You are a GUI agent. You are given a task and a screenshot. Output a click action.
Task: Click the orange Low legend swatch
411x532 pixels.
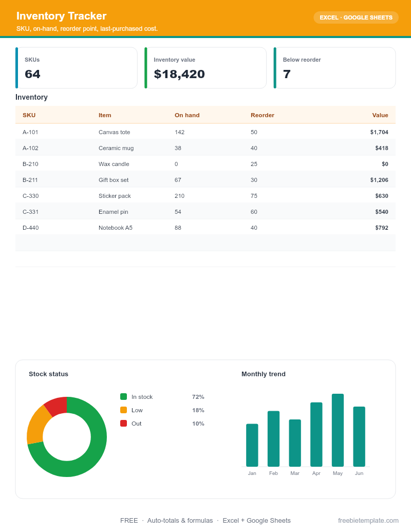point(123,410)
